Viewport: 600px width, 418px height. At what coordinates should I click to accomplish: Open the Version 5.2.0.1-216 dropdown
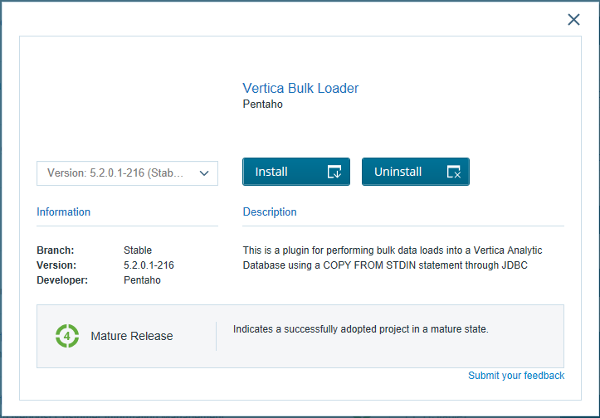(x=127, y=173)
